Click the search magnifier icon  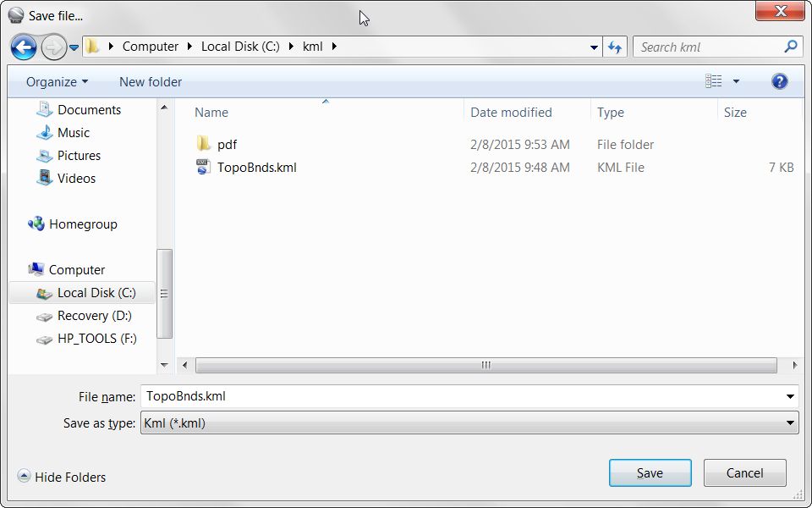tap(790, 47)
